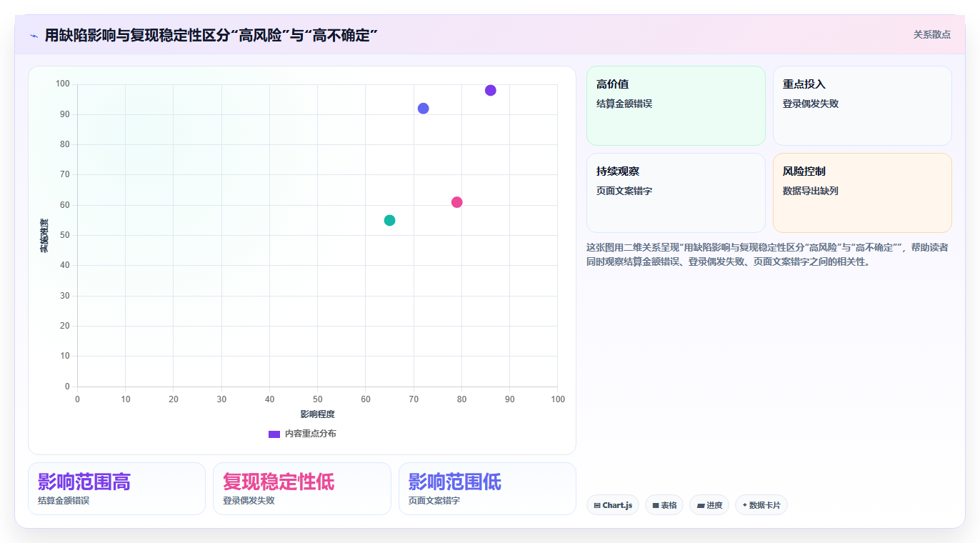980x543 pixels.
Task: Click the y-axis tick label 50
Action: (x=65, y=235)
